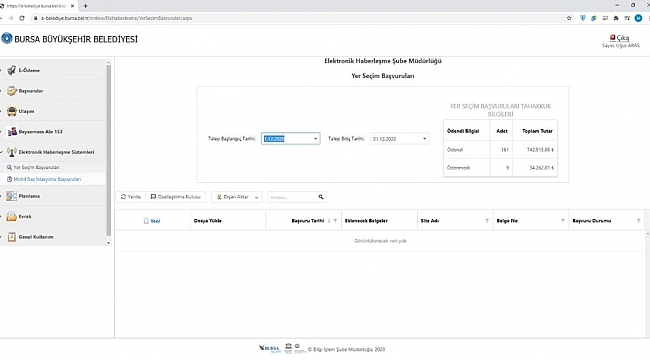Image resolution: width=650 pixels, height=360 pixels.
Task: Click the browser reload button
Action: pos(22,18)
